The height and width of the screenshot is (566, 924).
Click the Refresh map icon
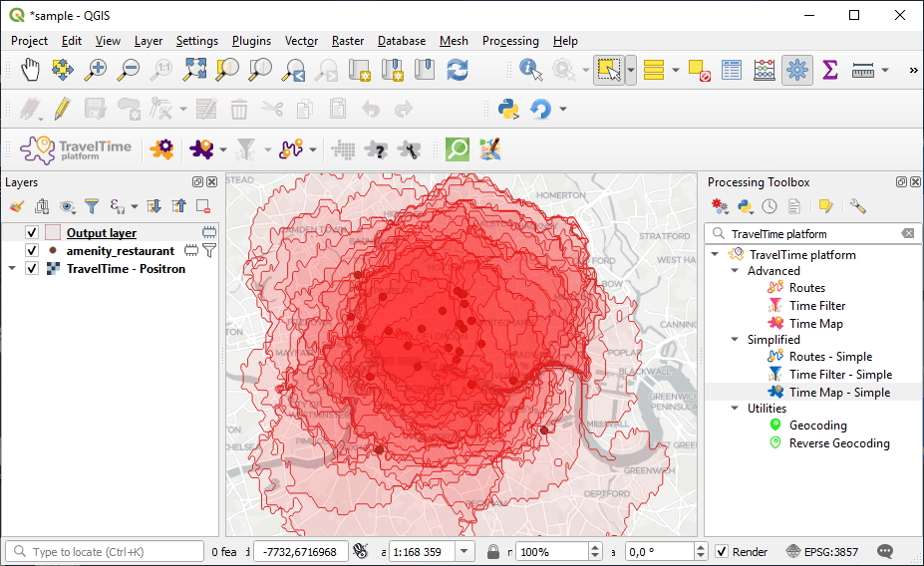[458, 70]
